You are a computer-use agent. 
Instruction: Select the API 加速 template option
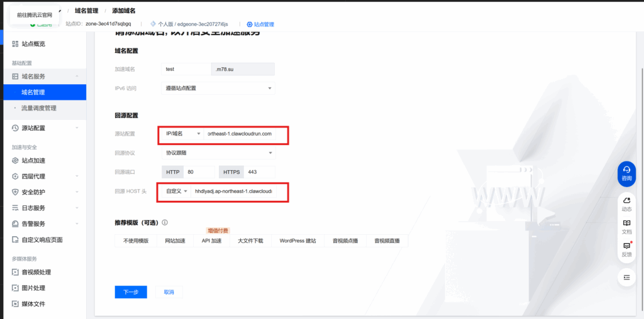211,241
